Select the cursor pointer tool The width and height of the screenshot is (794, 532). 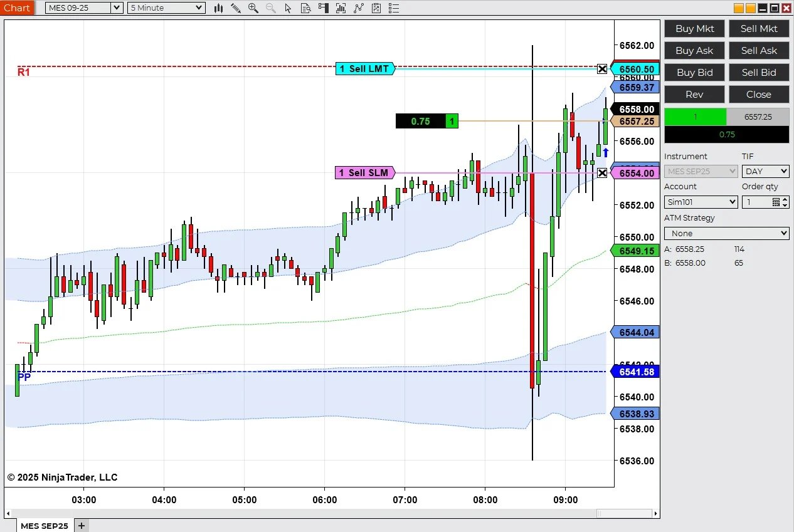coord(288,8)
